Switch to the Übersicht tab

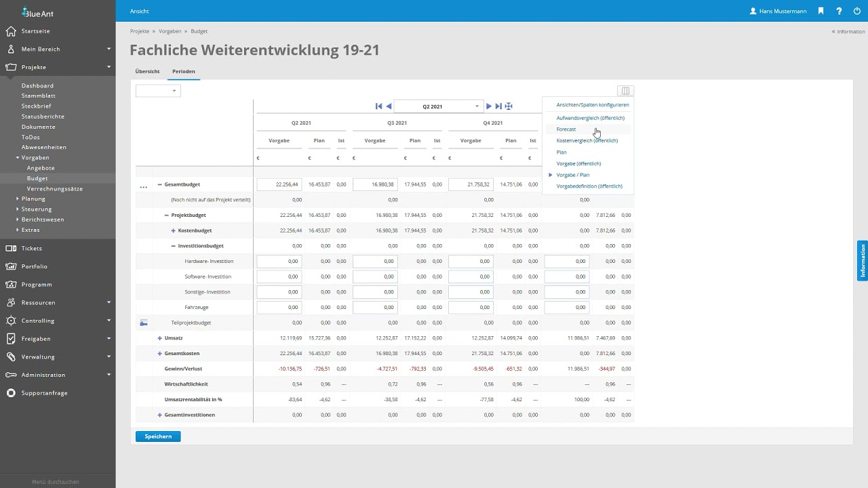pos(147,71)
